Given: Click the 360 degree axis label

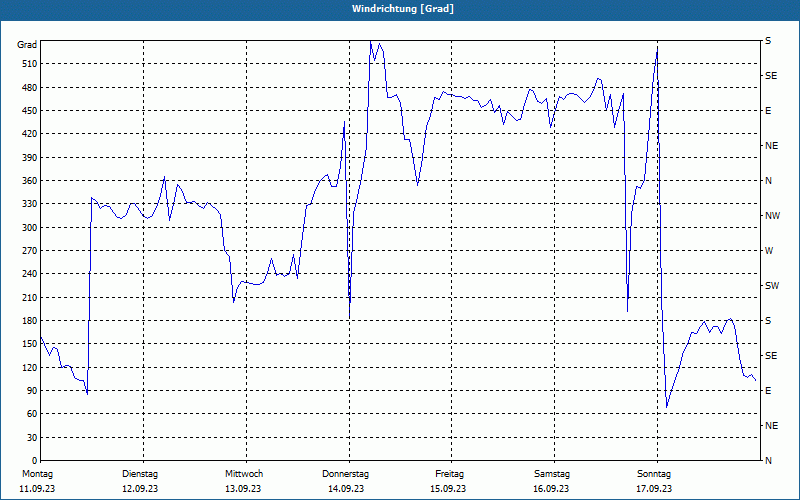Looking at the screenshot, I should pos(30,181).
